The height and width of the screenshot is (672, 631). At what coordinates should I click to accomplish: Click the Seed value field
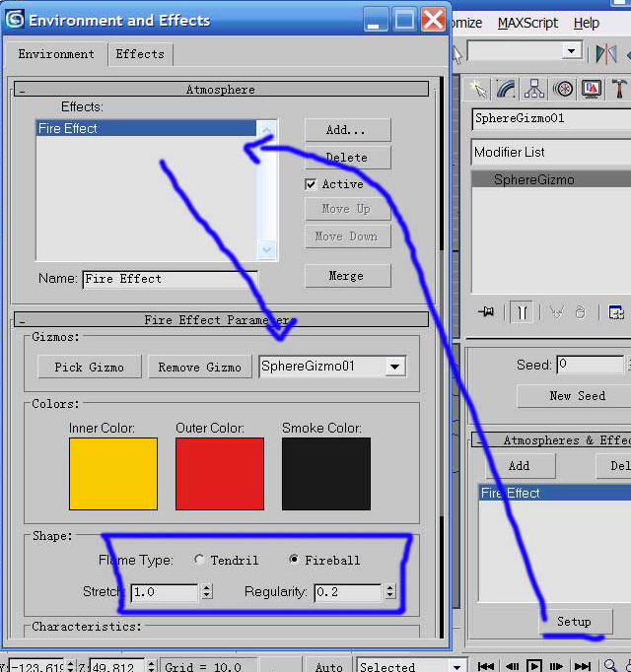click(591, 365)
